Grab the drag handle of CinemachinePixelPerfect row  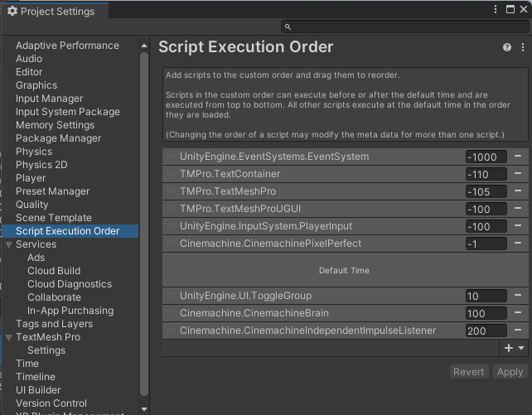tap(171, 243)
